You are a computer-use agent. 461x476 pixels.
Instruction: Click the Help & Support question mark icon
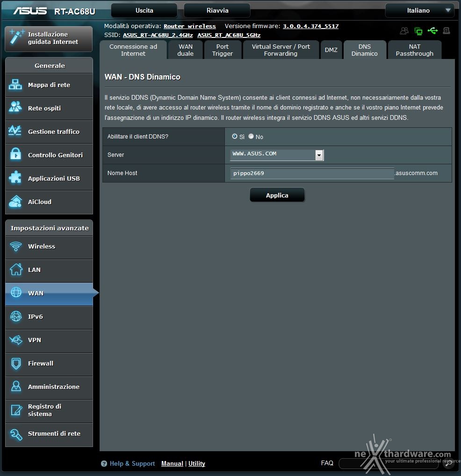click(x=104, y=463)
